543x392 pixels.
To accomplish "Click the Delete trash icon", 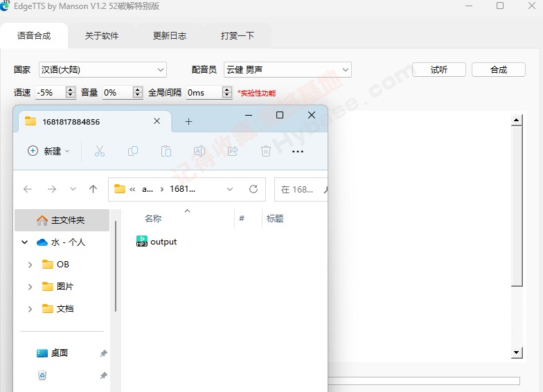I will click(266, 151).
